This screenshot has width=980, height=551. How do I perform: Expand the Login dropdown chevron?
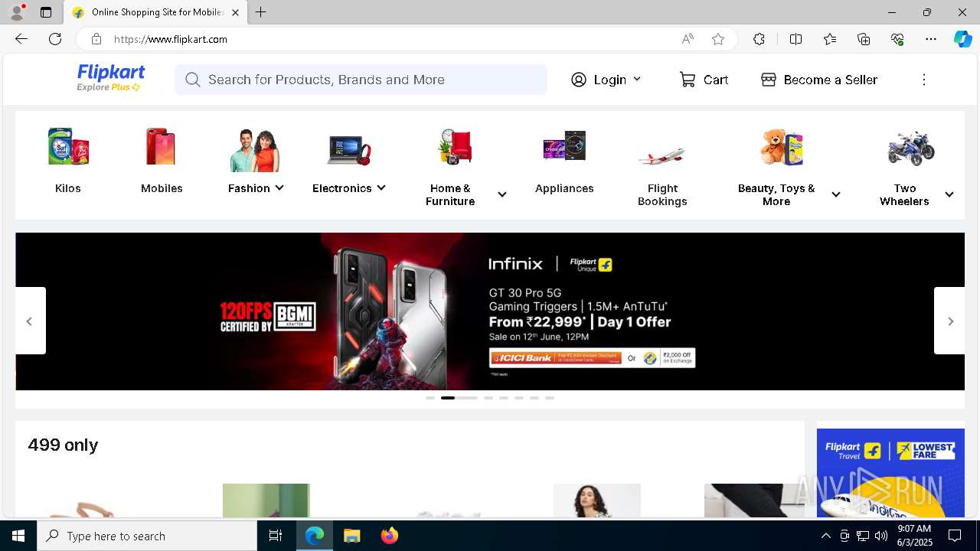tap(637, 79)
